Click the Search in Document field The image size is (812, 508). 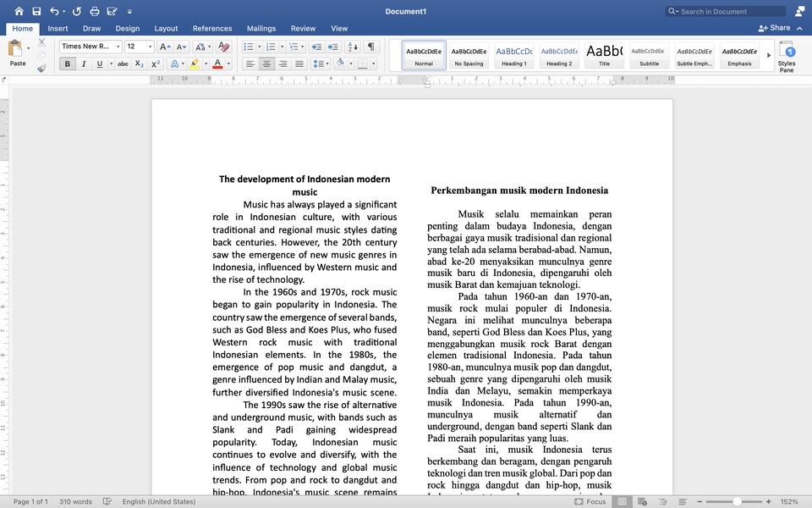(x=726, y=11)
